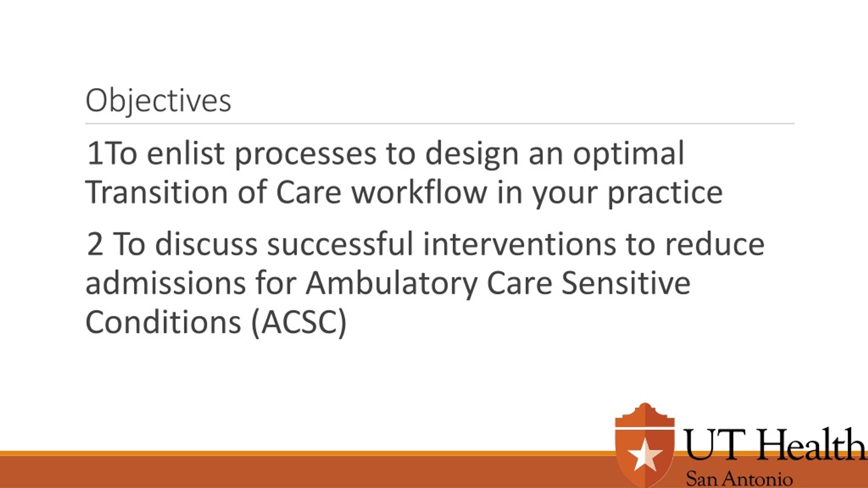Click the words "design an optimal"
Screen dimensions: 868x488
[555, 154]
